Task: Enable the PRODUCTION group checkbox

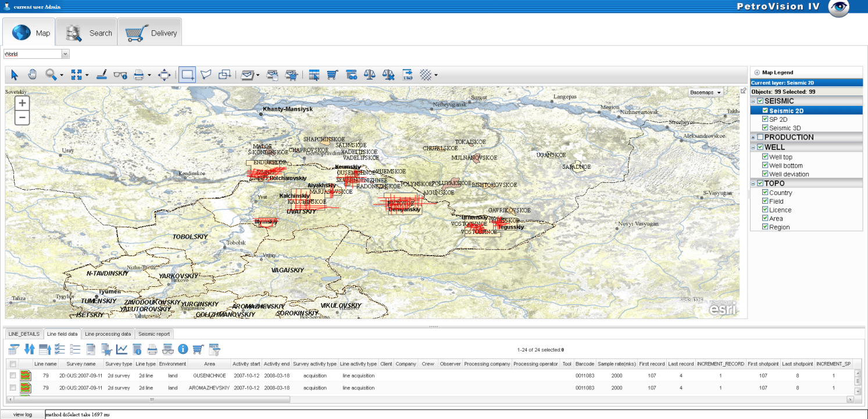Action: [760, 137]
